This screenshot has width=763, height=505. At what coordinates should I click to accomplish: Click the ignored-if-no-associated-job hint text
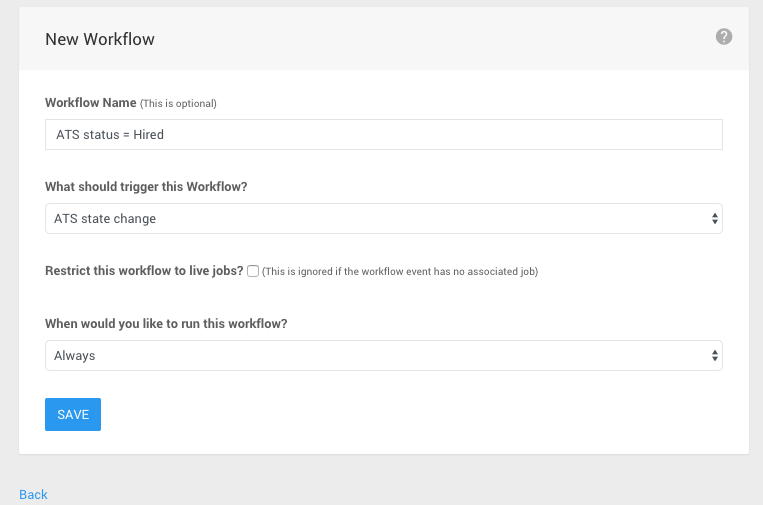pyautogui.click(x=400, y=271)
